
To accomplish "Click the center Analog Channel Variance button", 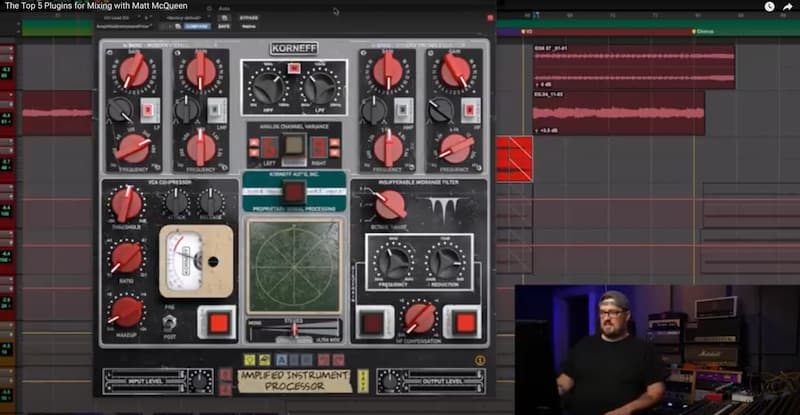I will click(x=294, y=147).
